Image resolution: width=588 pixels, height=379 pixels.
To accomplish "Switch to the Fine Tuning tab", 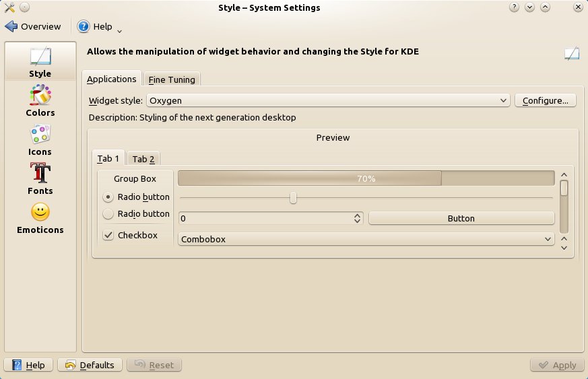I will pos(172,79).
